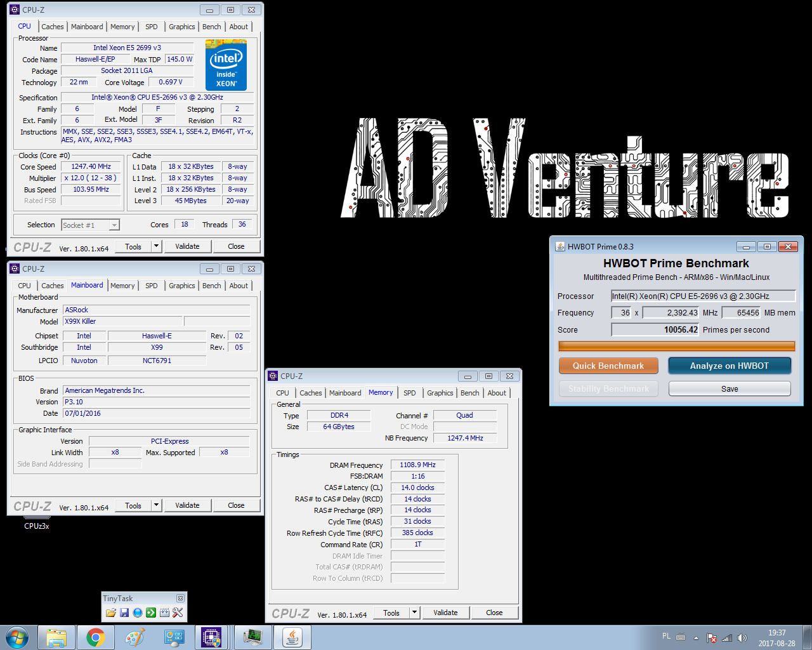Switch to the Java taskbar icon
The image size is (812, 650).
point(292,637)
